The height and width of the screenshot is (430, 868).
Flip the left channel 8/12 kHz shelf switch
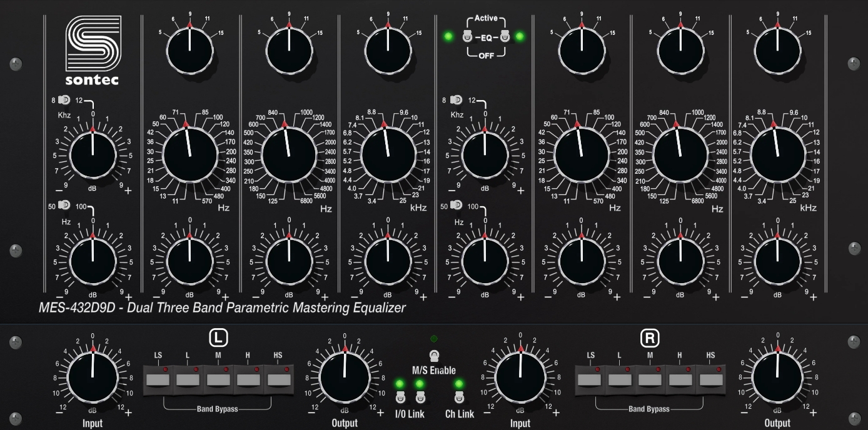tap(64, 100)
